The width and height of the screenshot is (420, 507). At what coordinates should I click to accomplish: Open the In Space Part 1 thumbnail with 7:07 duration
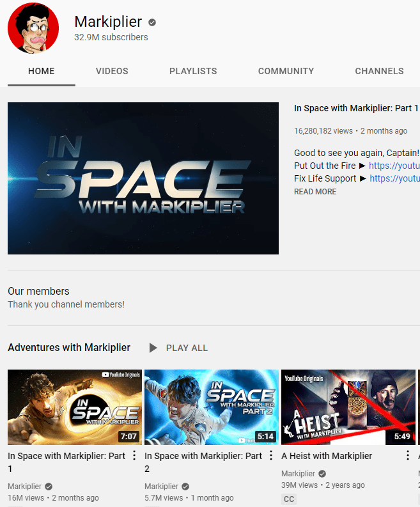75,407
